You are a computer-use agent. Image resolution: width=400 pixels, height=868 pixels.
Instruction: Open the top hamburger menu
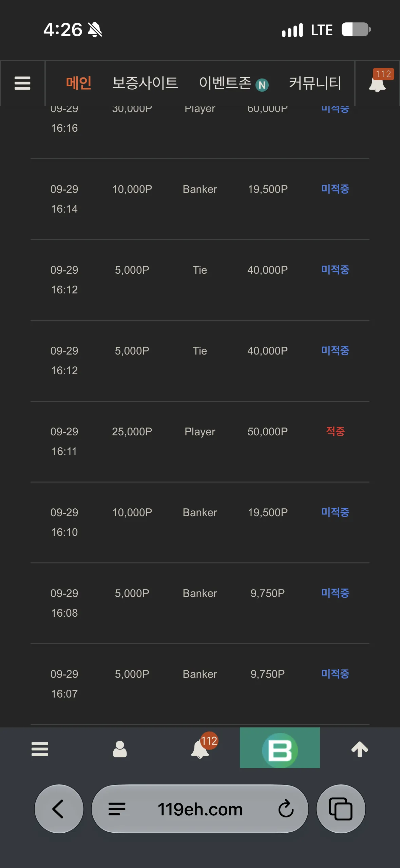click(x=22, y=83)
